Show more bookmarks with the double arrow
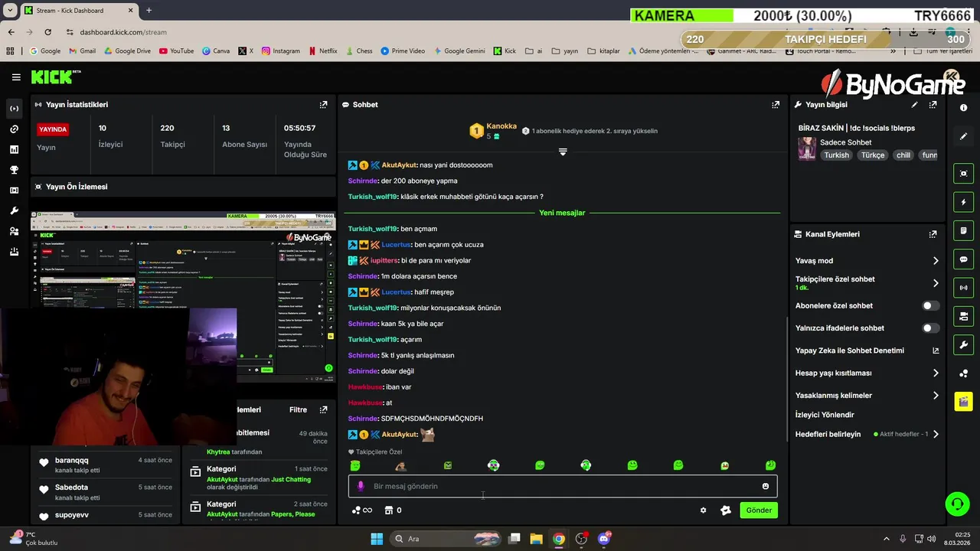The height and width of the screenshot is (551, 980). pos(893,51)
